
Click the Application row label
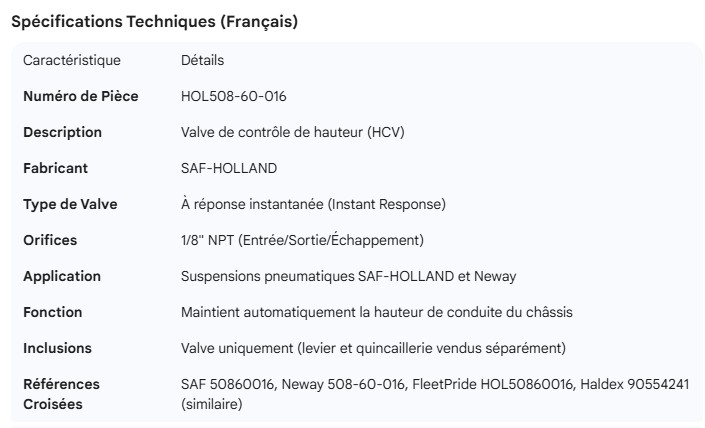(x=62, y=276)
